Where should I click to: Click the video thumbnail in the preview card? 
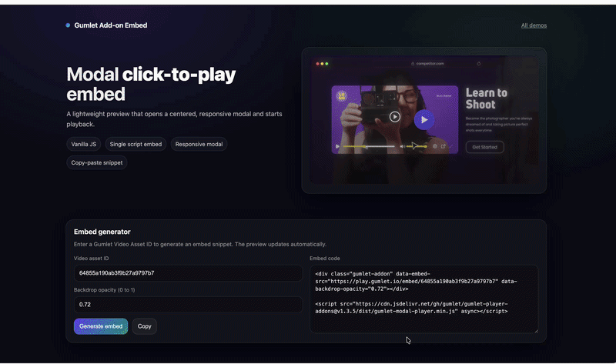tap(395, 120)
